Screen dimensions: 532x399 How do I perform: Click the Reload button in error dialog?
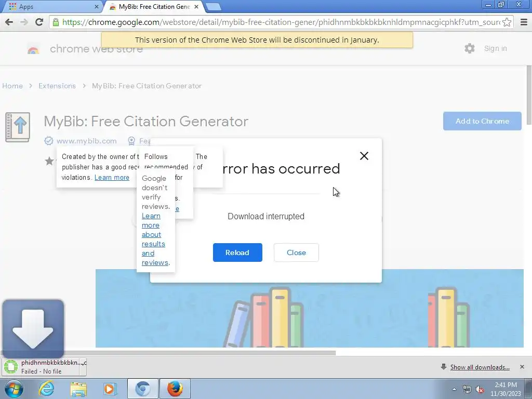pos(237,252)
